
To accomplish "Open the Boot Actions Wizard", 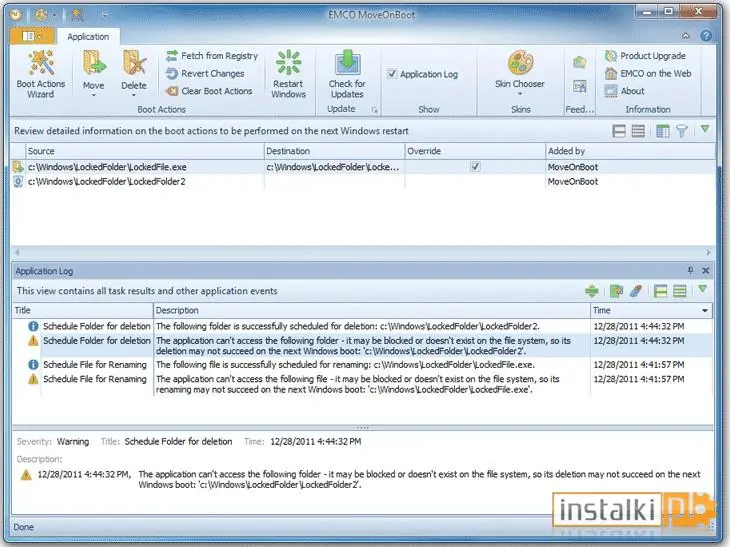I will pos(41,74).
